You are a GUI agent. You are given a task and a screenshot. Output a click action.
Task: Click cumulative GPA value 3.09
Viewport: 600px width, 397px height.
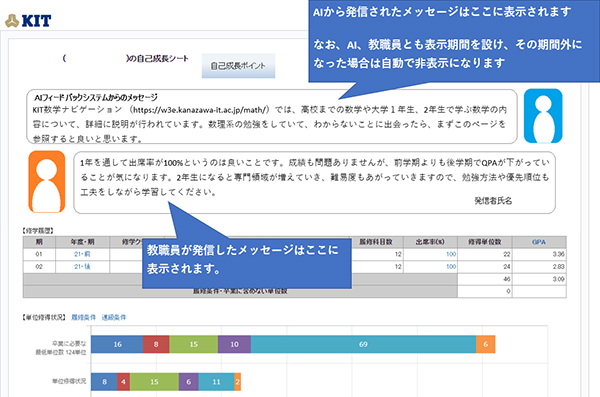pos(558,279)
